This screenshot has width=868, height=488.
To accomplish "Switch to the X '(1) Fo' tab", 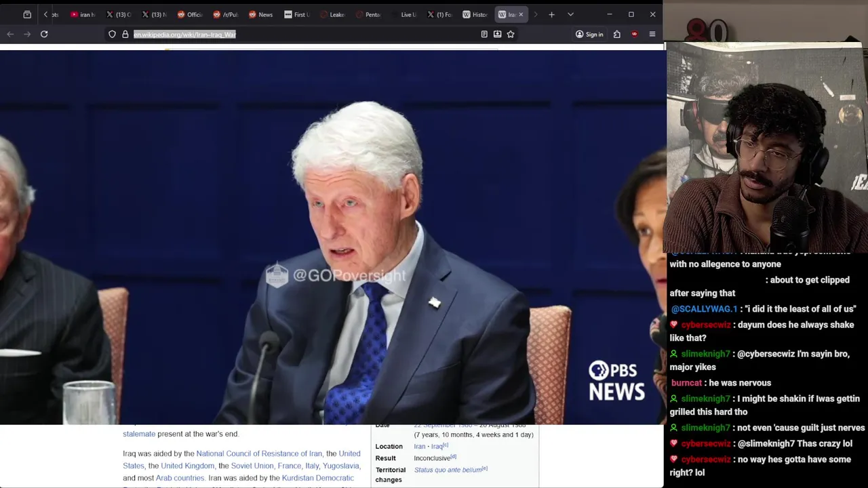I will tap(439, 14).
